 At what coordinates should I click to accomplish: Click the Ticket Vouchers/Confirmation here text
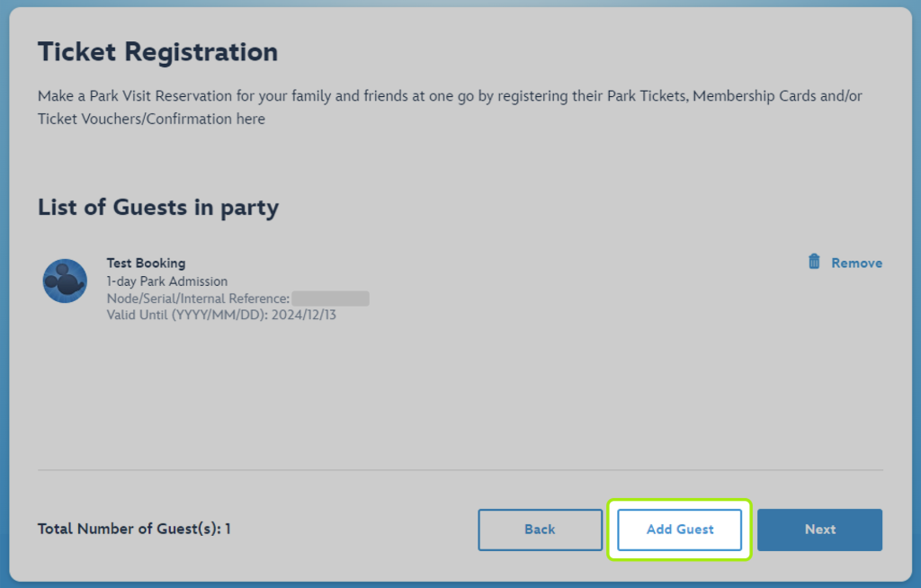151,119
